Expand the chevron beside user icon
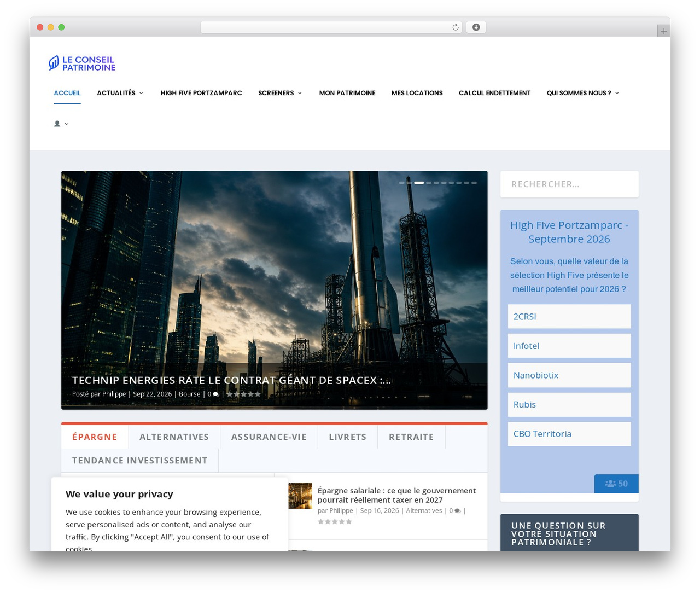The height and width of the screenshot is (593, 700). (x=67, y=124)
